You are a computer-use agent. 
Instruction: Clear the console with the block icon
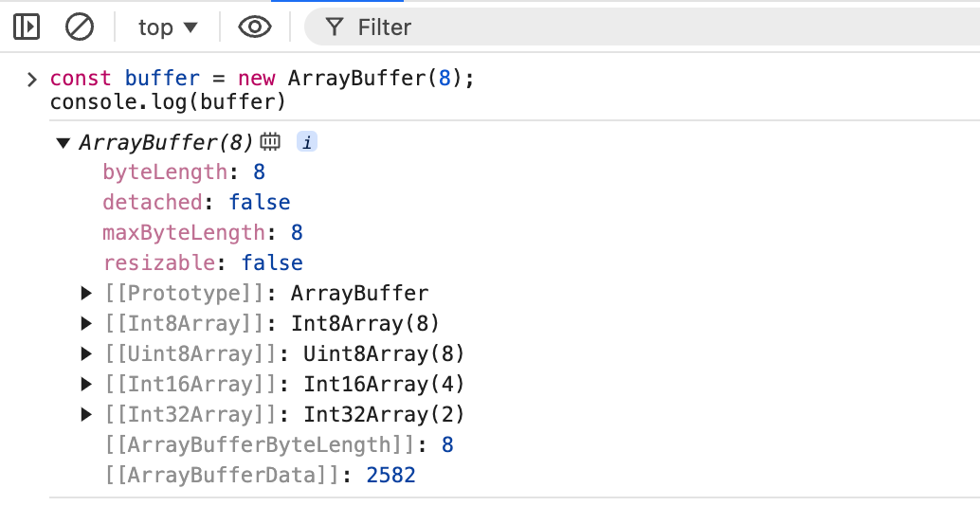[80, 27]
